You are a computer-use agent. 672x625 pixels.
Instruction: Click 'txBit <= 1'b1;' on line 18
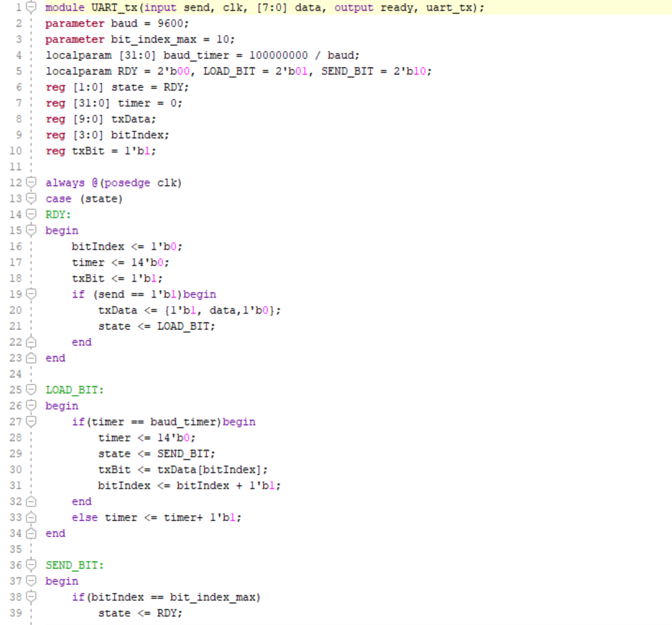pos(117,279)
